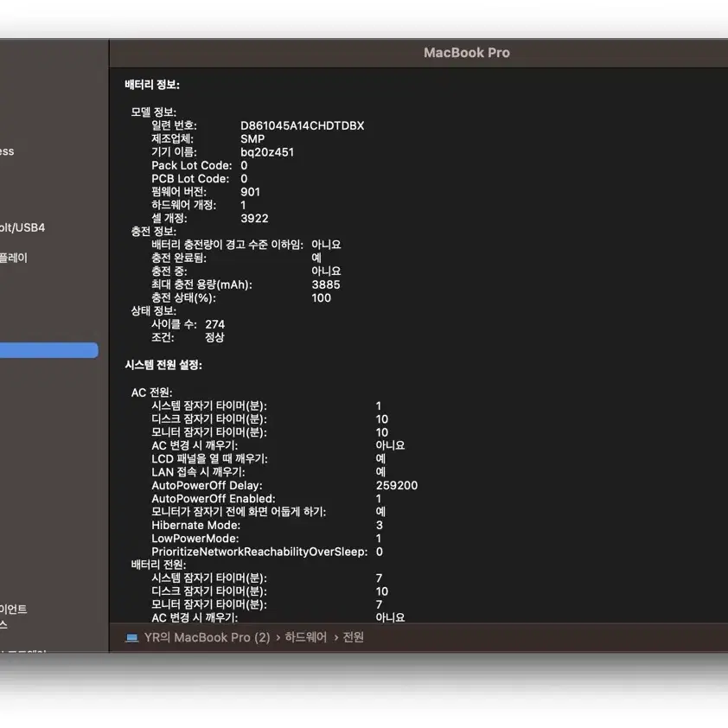
Task: Select the '배터리 정보:' heading
Action: pyautogui.click(x=152, y=85)
